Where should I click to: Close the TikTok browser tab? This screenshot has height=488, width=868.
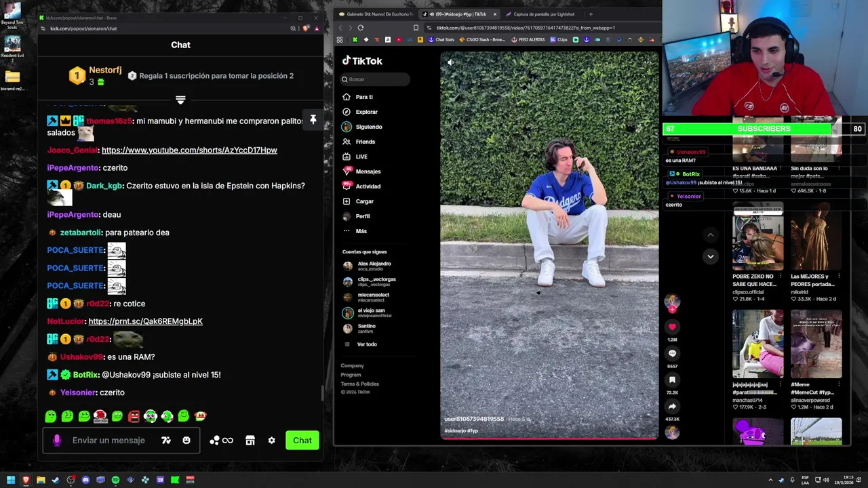point(495,14)
